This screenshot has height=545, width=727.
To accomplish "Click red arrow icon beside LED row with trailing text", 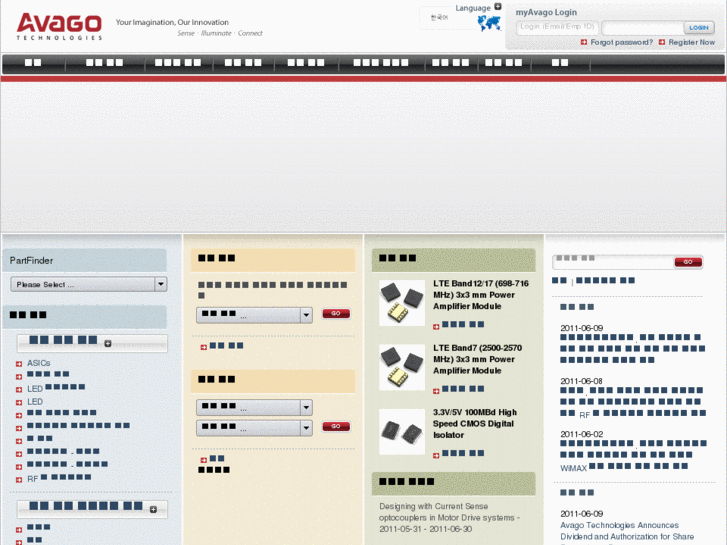I will point(19,390).
